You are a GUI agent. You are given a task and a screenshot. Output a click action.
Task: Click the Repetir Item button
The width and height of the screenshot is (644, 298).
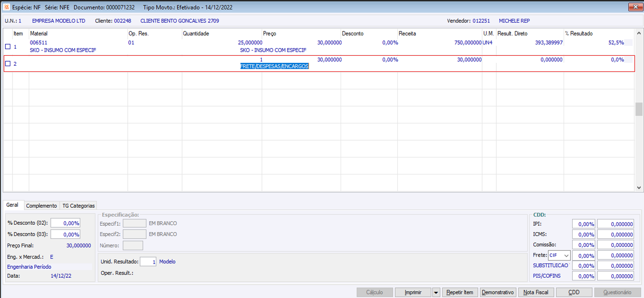(460, 293)
